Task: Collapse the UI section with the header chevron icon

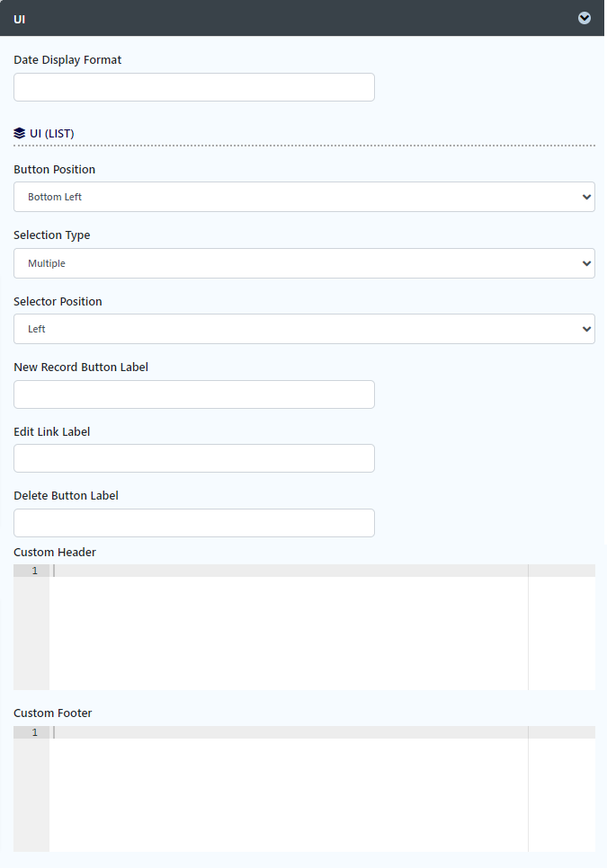Action: pyautogui.click(x=585, y=18)
